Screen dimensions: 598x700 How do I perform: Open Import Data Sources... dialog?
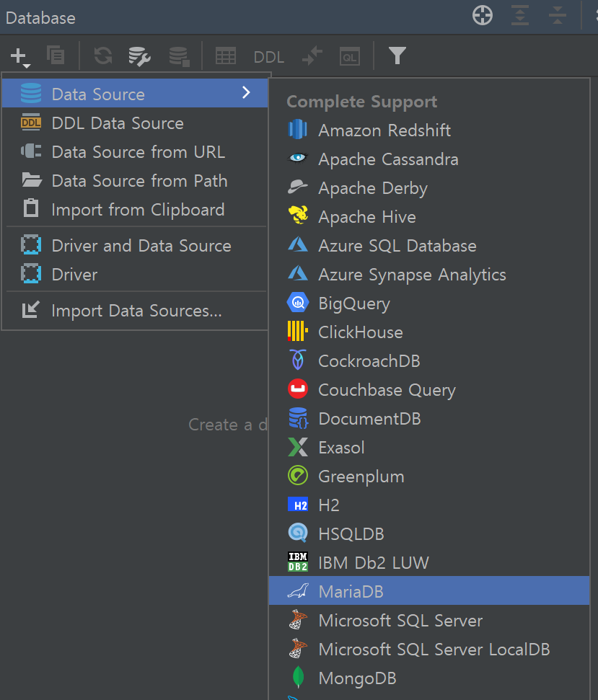click(135, 311)
